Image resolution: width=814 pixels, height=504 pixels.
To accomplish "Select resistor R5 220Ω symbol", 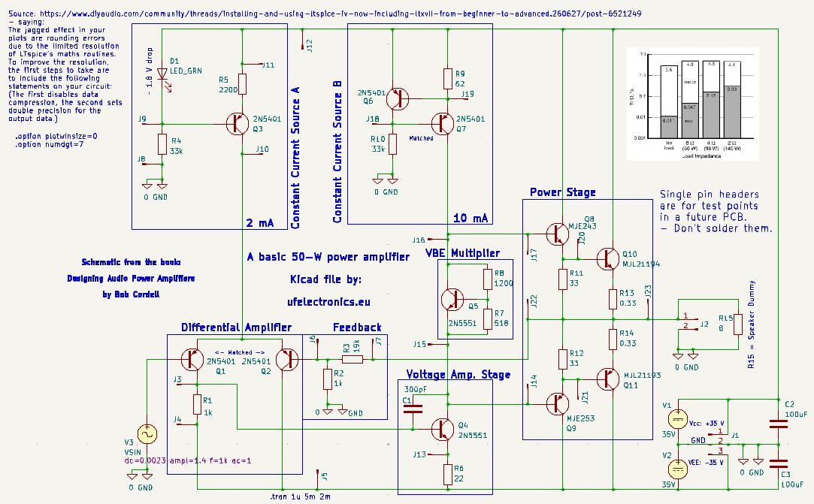I will (242, 84).
